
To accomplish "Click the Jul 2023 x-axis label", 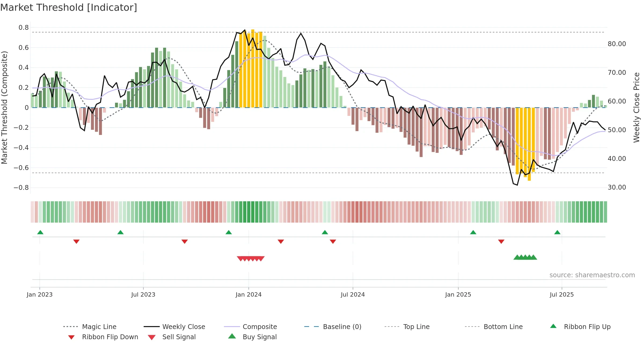I will [x=143, y=294].
